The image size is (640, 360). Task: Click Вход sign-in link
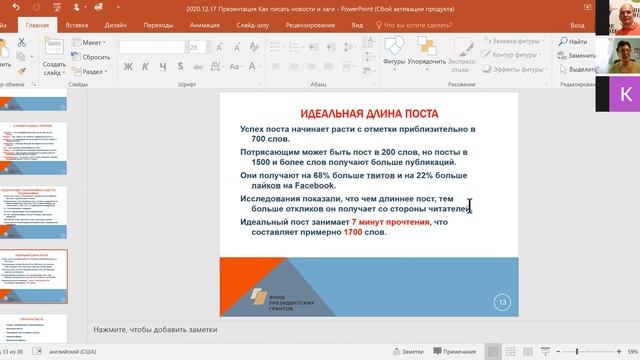pyautogui.click(x=577, y=25)
